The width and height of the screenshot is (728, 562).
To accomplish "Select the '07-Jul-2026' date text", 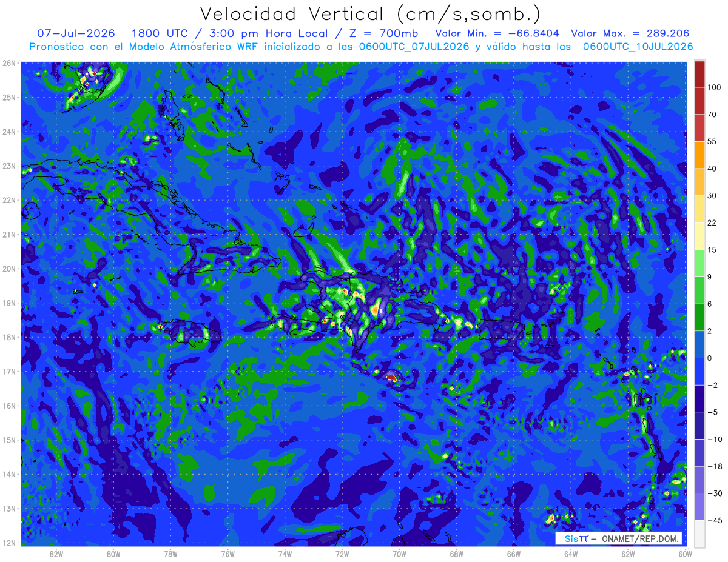I will [76, 33].
